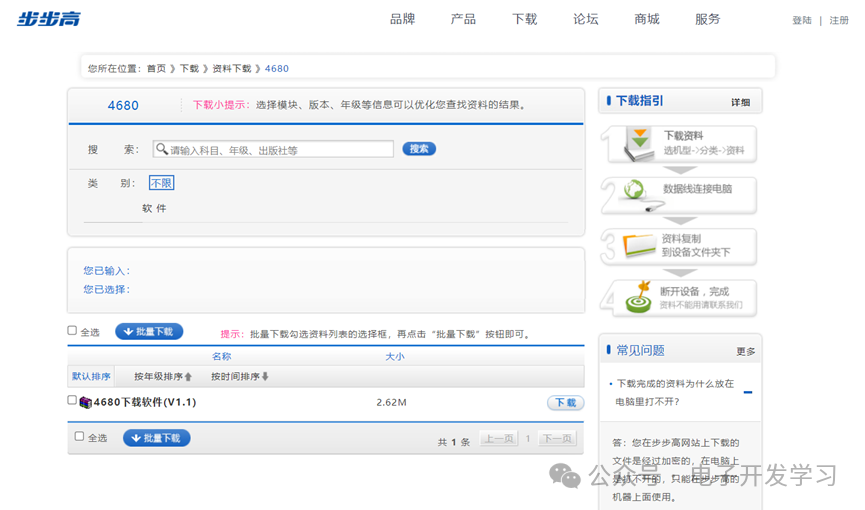Open the 产品 nav menu
This screenshot has width=865, height=510.
(463, 19)
